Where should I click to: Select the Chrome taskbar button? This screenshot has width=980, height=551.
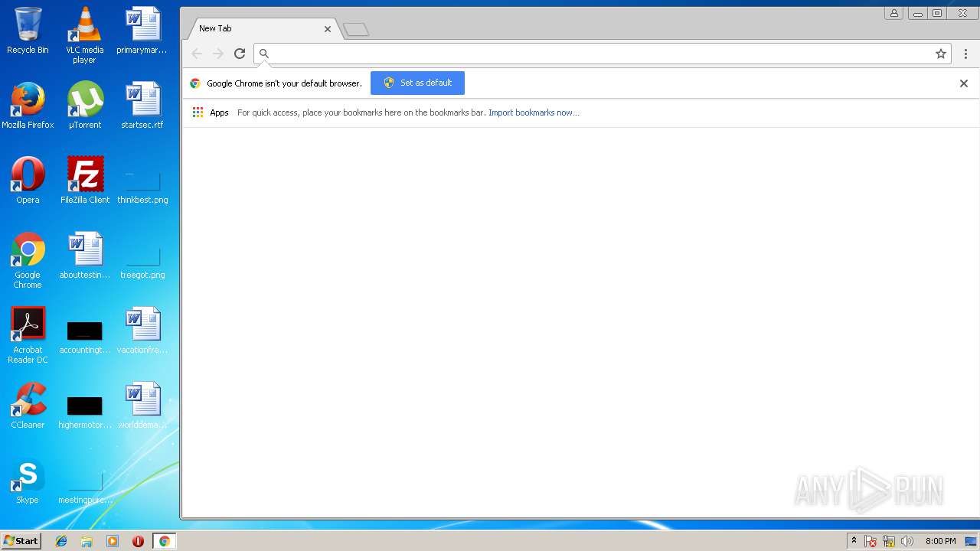[x=164, y=541]
